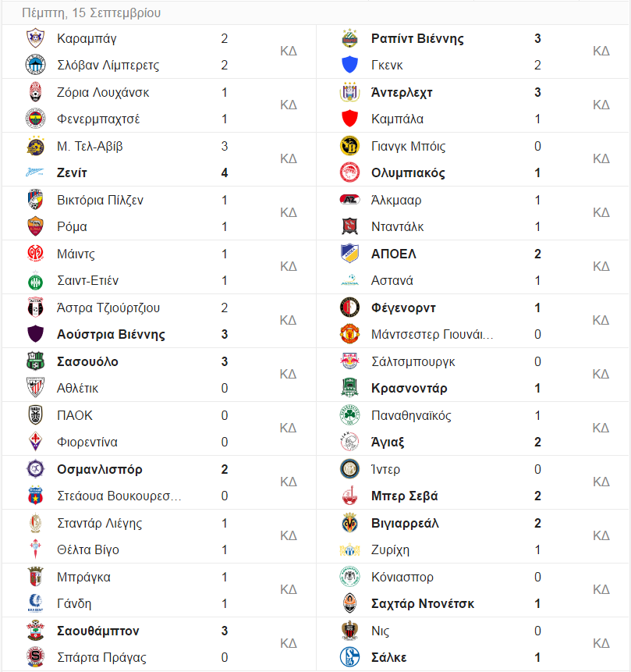Click the Feyenoord club crest
Screen dimensions: 631x672
[x=349, y=308]
